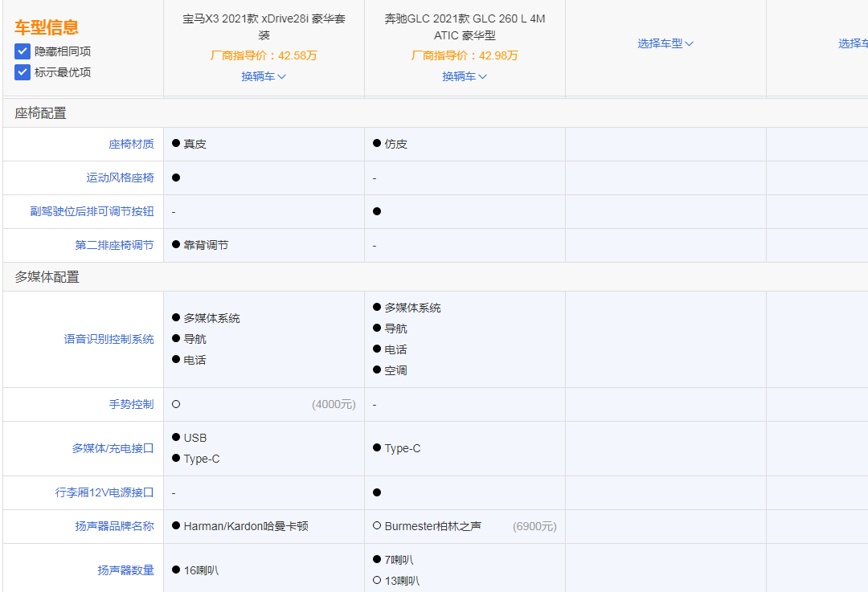Screen dimensions: 868x592
Task: Open 换辆车 dropdown under 奔驰GLC
Action: click(x=465, y=76)
